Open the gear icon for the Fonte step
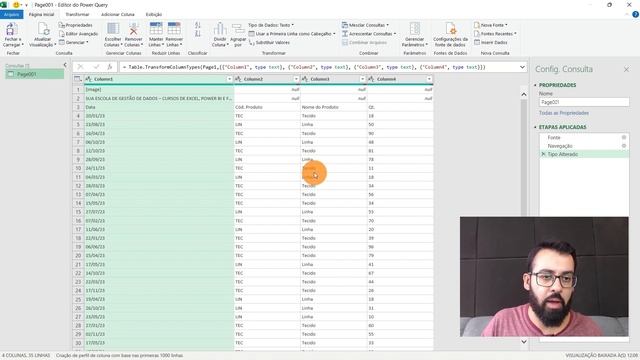 [624, 138]
